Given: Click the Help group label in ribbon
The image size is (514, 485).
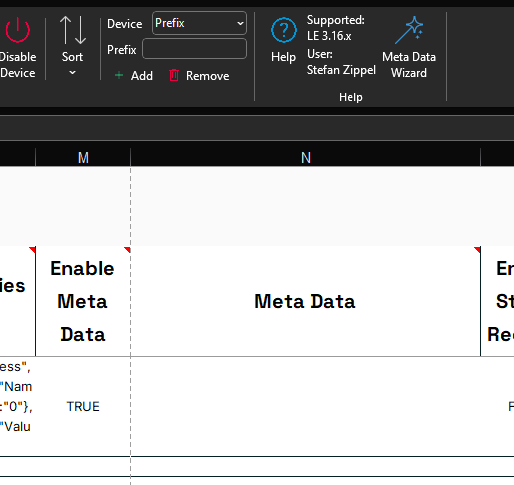Looking at the screenshot, I should click(x=351, y=97).
